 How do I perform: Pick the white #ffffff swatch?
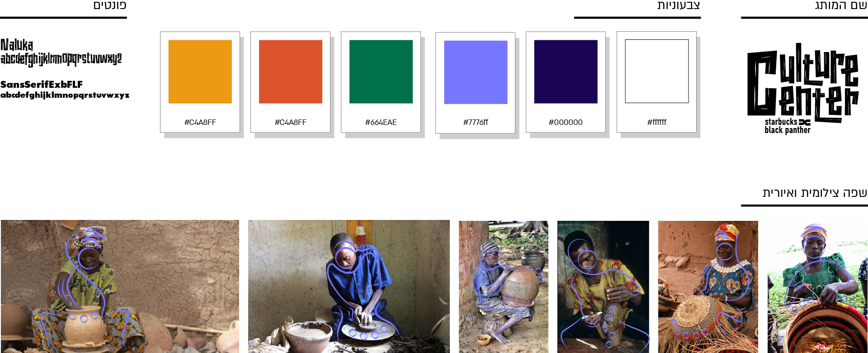coord(656,82)
